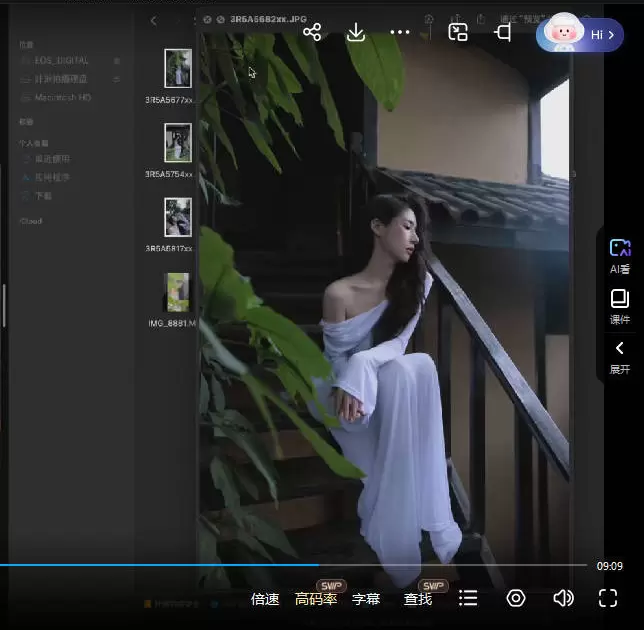Viewport: 644px width, 630px height.
Task: Click the share icon in the top bar
Action: (x=312, y=32)
